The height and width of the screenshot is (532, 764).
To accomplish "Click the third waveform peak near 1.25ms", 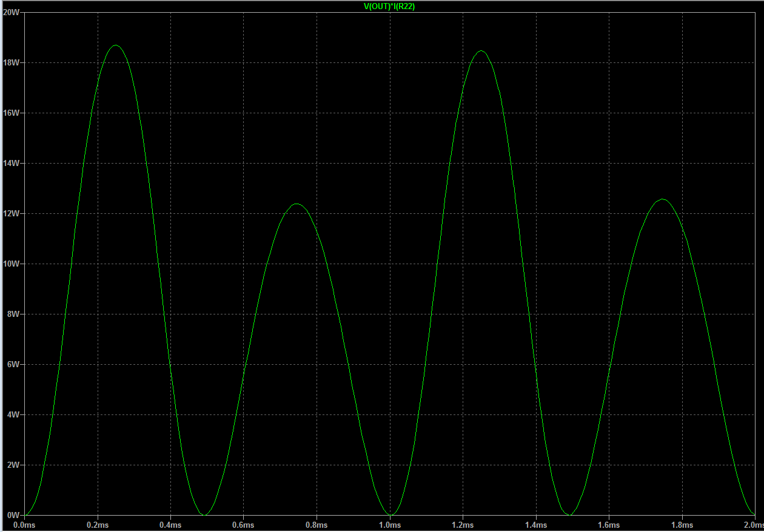I will [x=481, y=51].
